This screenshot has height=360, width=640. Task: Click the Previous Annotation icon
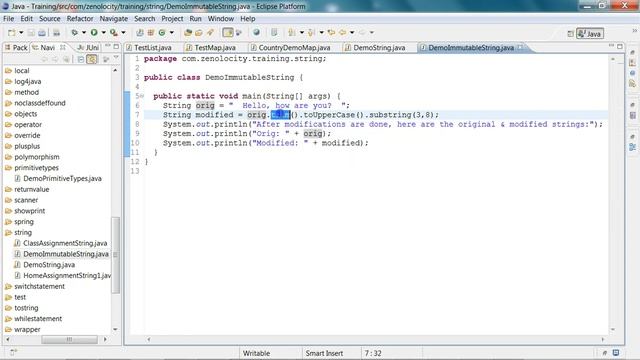point(311,33)
